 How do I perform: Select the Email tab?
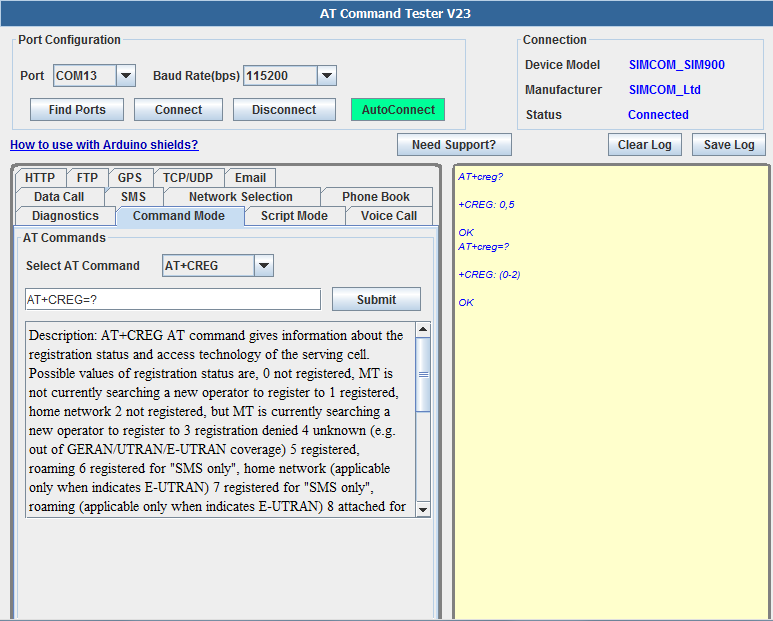click(250, 177)
